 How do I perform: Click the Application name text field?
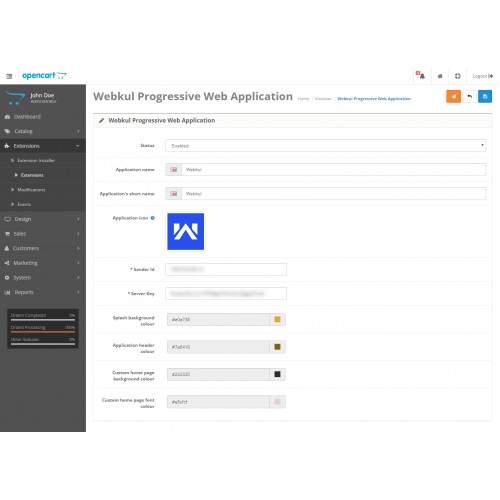pos(334,170)
